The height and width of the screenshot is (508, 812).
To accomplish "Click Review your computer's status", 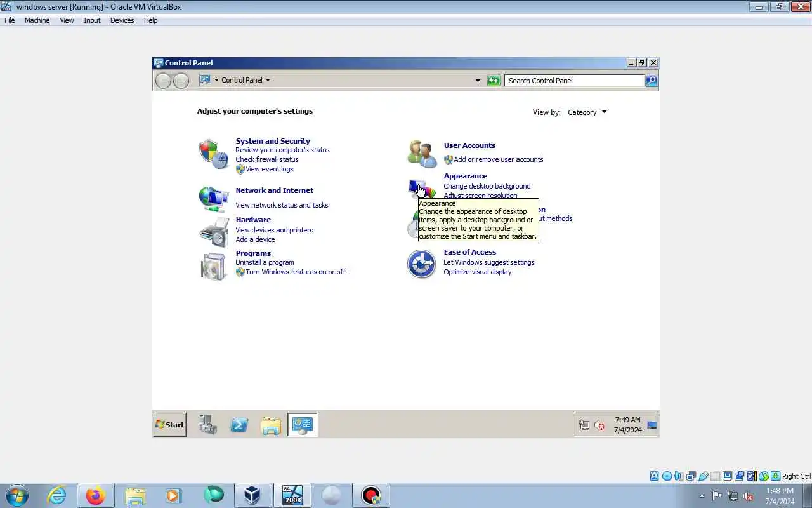I will (282, 150).
